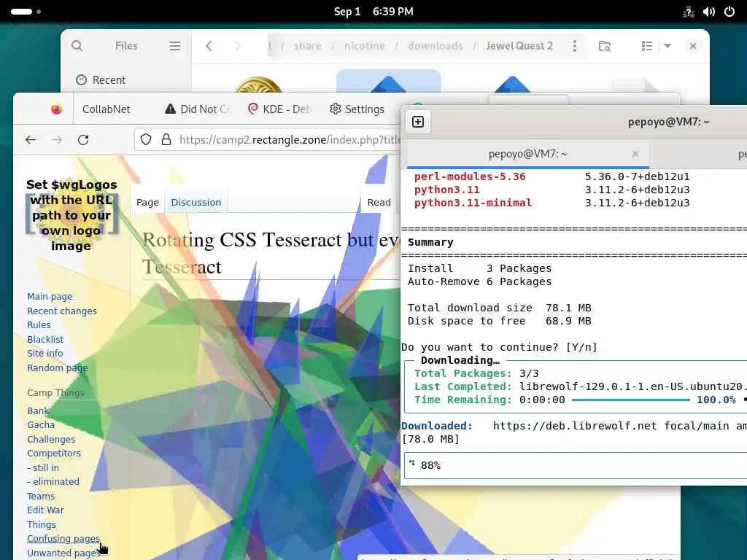Go back in the Firefox browser

(31, 139)
